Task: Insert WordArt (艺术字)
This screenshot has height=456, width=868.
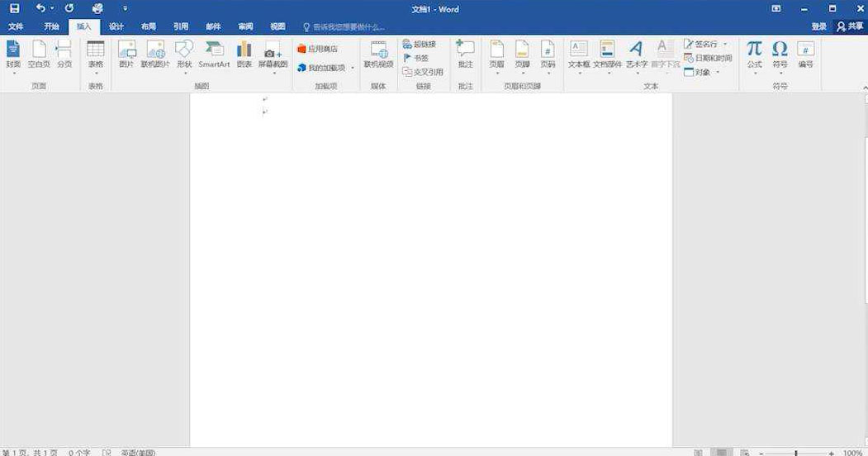Action: click(637, 55)
